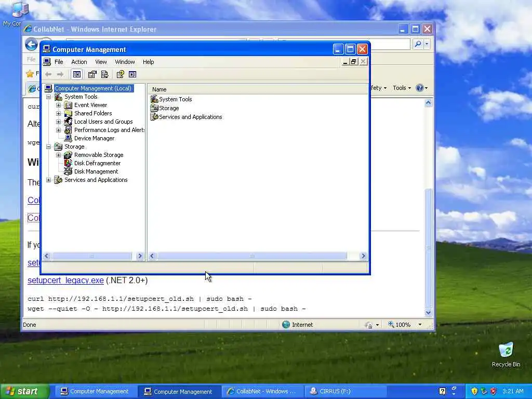
Task: Click the inner MMC minimize button
Action: point(345,62)
